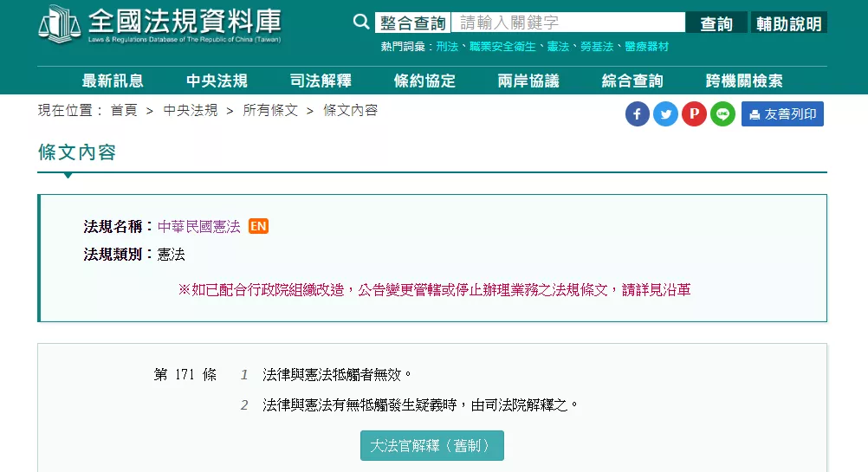Click the magnifying glass search icon
The image size is (868, 472).
coord(361,23)
